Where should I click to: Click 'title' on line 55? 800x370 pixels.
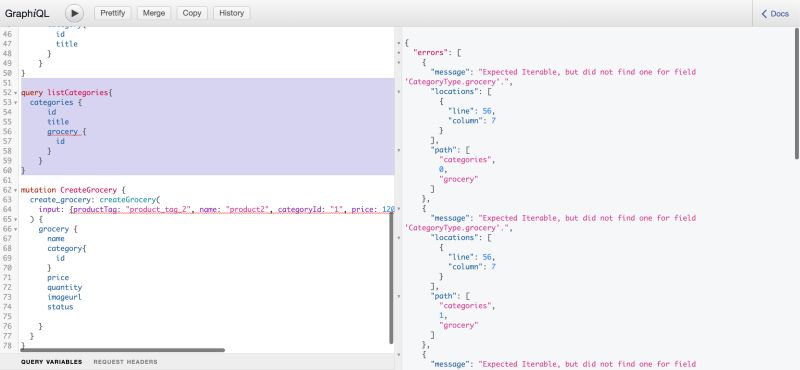(x=58, y=121)
